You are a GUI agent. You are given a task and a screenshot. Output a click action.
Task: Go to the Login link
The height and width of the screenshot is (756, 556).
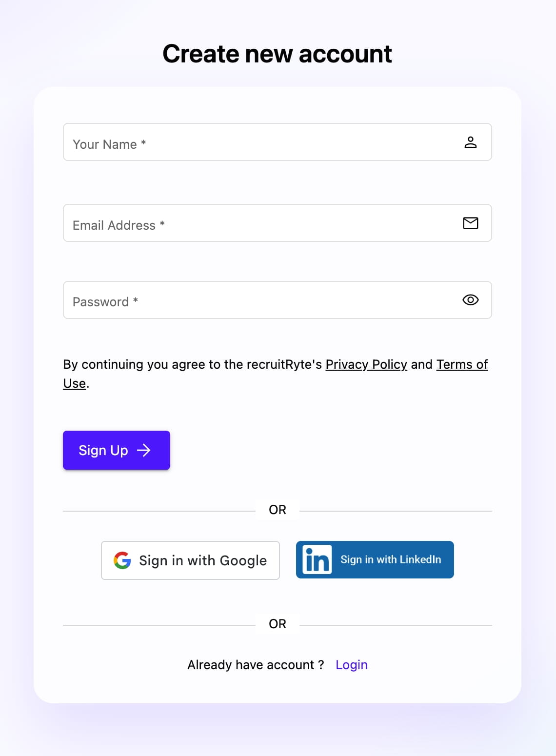click(351, 665)
